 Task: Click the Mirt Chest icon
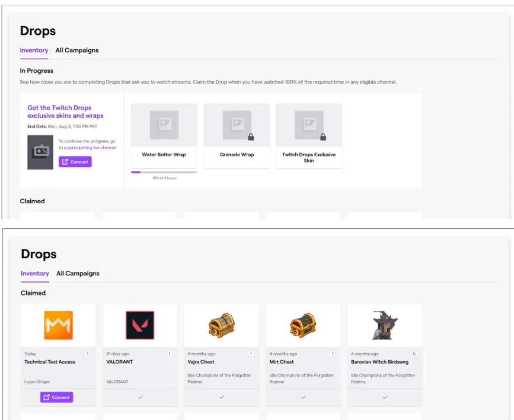click(303, 325)
